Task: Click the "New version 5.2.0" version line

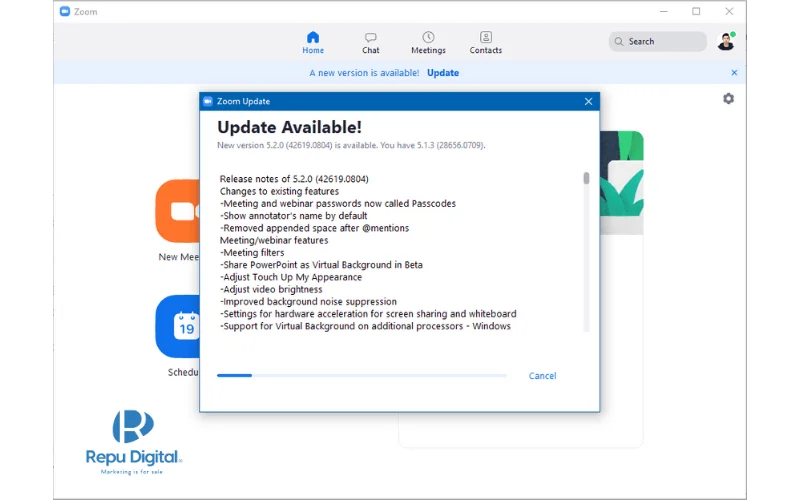Action: pyautogui.click(x=351, y=145)
